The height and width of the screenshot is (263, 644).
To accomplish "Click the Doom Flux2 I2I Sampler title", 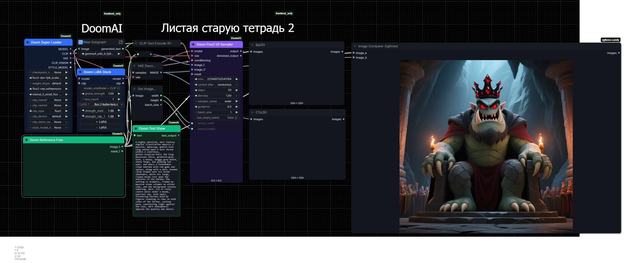I will coord(215,44).
